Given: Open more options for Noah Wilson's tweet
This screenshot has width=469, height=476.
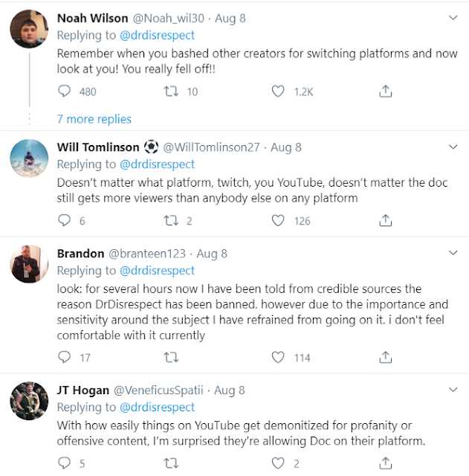Looking at the screenshot, I should (453, 16).
